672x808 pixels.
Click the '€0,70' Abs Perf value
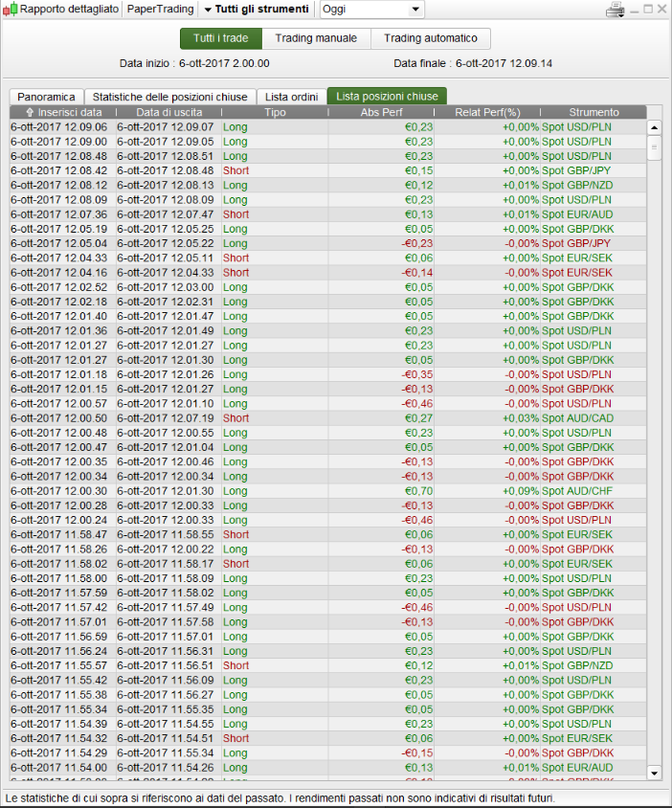click(x=419, y=491)
